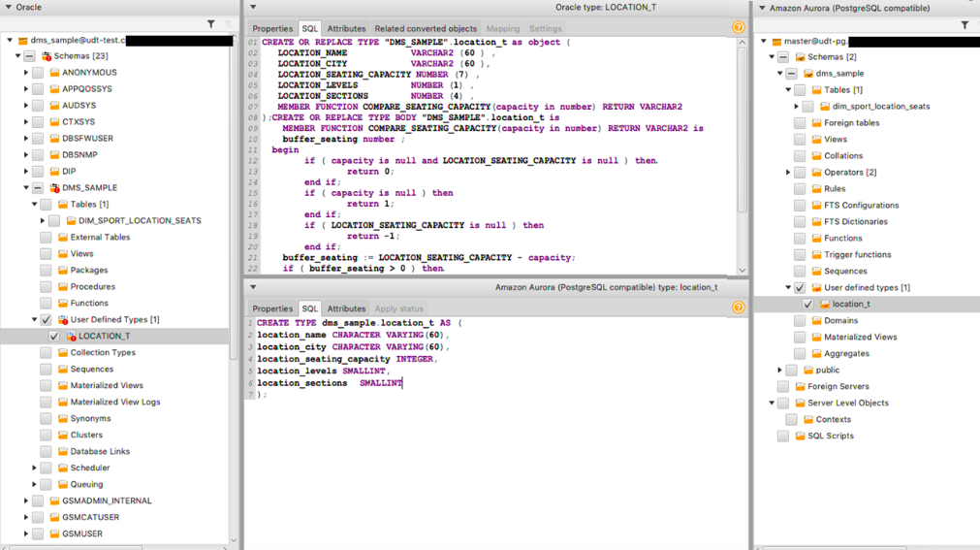980x550 pixels.
Task: Collapse Server Level Objects node
Action: pos(772,403)
